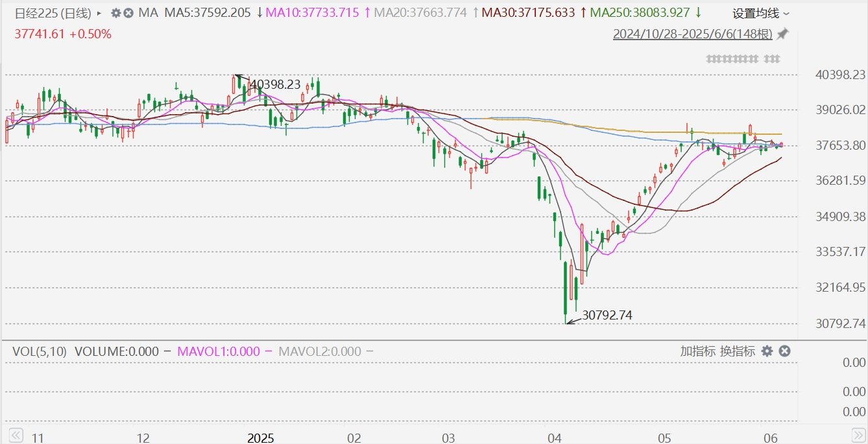The height and width of the screenshot is (444, 868).
Task: Click the 33537.17 price axis label
Action: click(x=841, y=251)
